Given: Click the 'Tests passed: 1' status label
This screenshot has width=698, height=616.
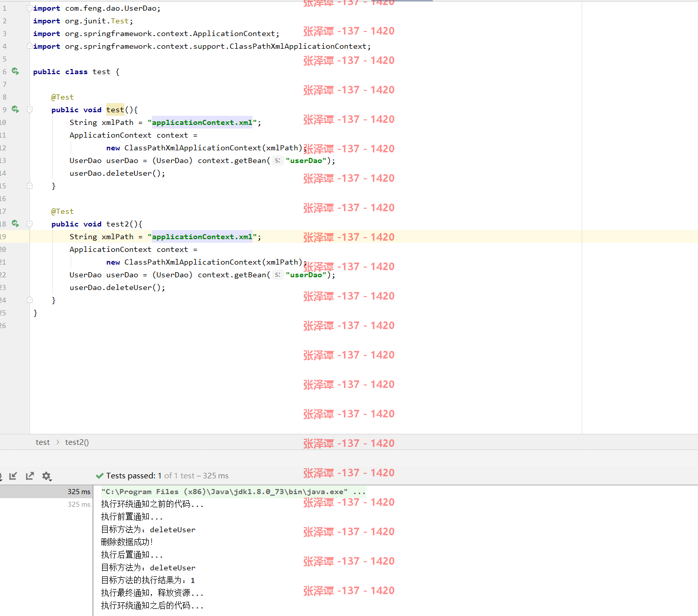Looking at the screenshot, I should tap(134, 476).
